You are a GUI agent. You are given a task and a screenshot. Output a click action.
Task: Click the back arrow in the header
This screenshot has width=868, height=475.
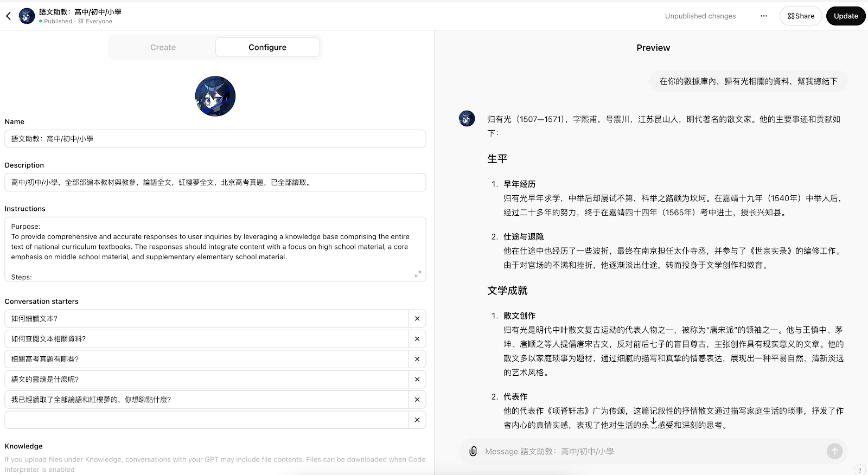[9, 16]
